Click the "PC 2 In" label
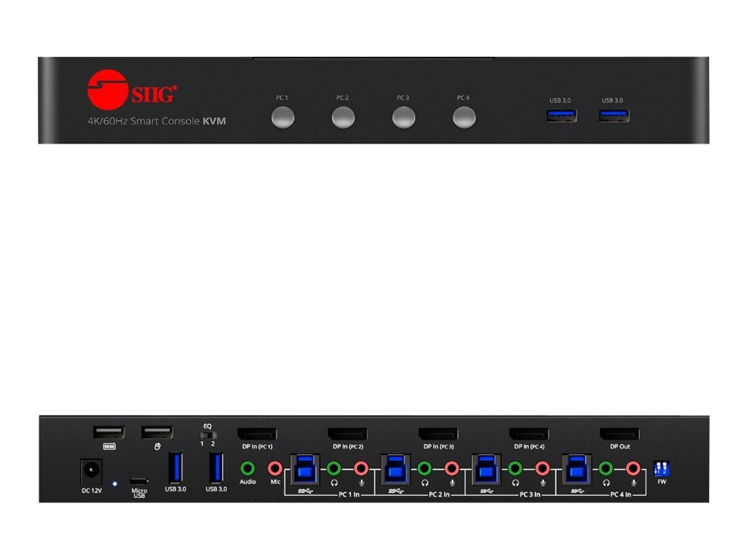Image resolution: width=747 pixels, height=560 pixels. 439,494
